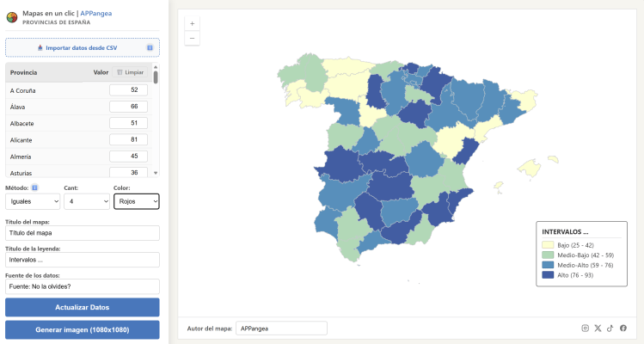Click the Limpiar button
Screen dimensions: 644x344
(130, 72)
